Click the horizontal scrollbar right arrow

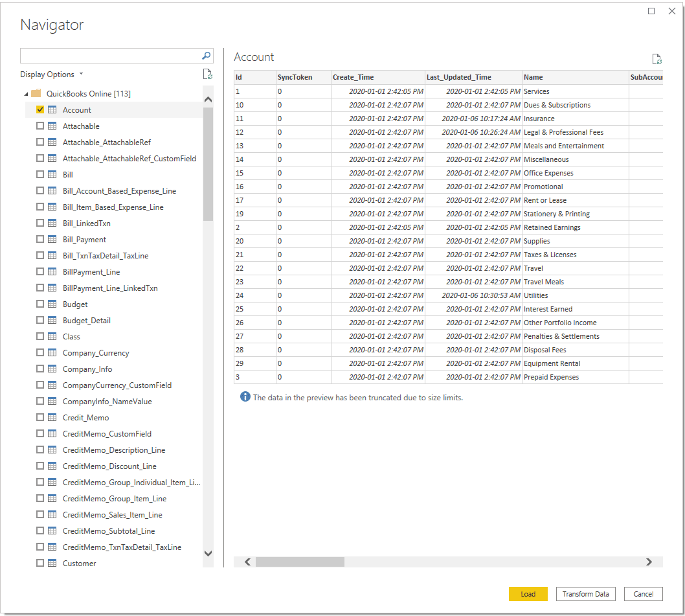coord(649,562)
